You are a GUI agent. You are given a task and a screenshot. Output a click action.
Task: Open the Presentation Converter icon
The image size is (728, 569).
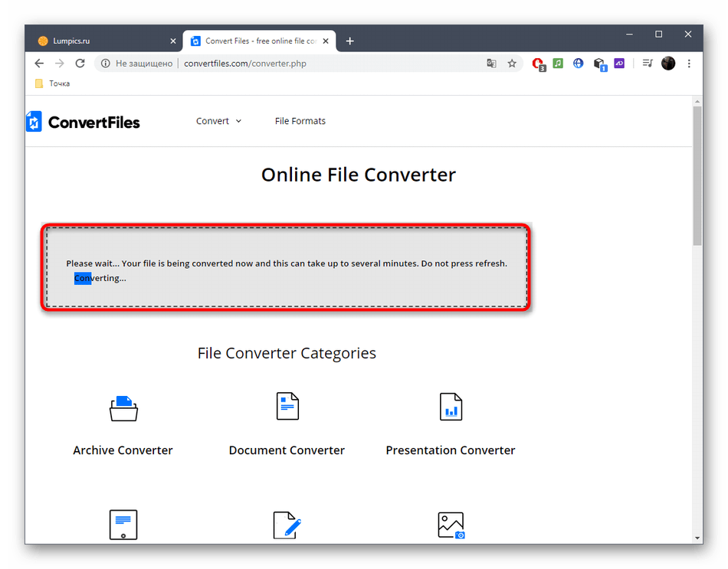click(x=451, y=406)
